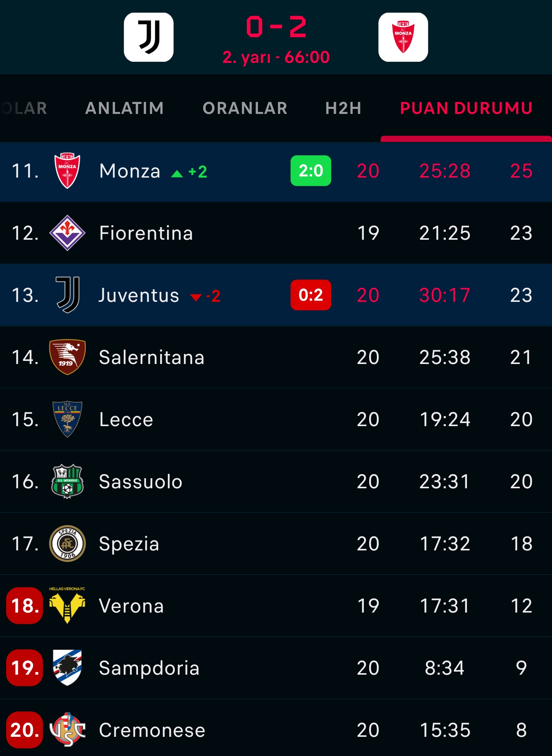The image size is (552, 756).
Task: Tap the red 0:2 live score badge
Action: (311, 295)
